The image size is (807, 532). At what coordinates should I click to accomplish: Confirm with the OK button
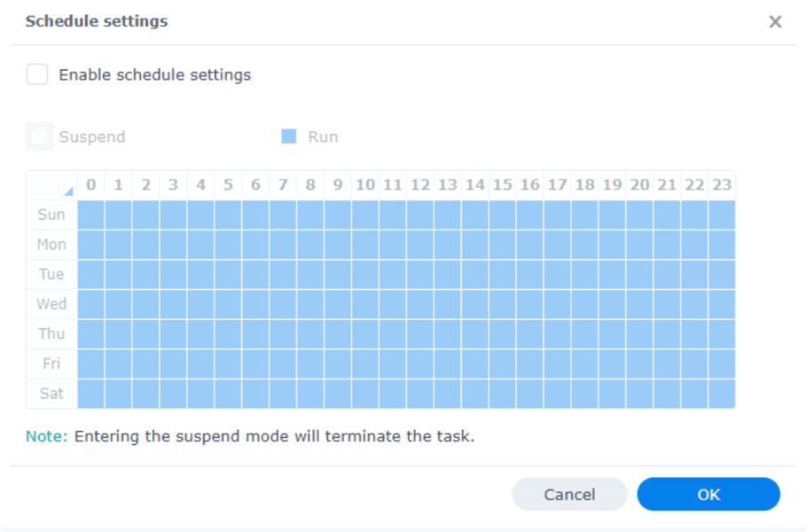pyautogui.click(x=709, y=495)
